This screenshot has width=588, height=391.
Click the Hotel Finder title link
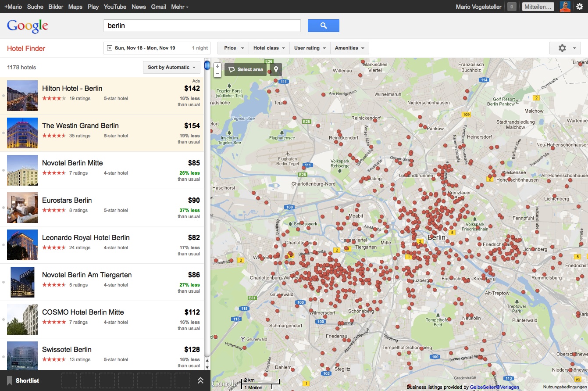click(26, 48)
